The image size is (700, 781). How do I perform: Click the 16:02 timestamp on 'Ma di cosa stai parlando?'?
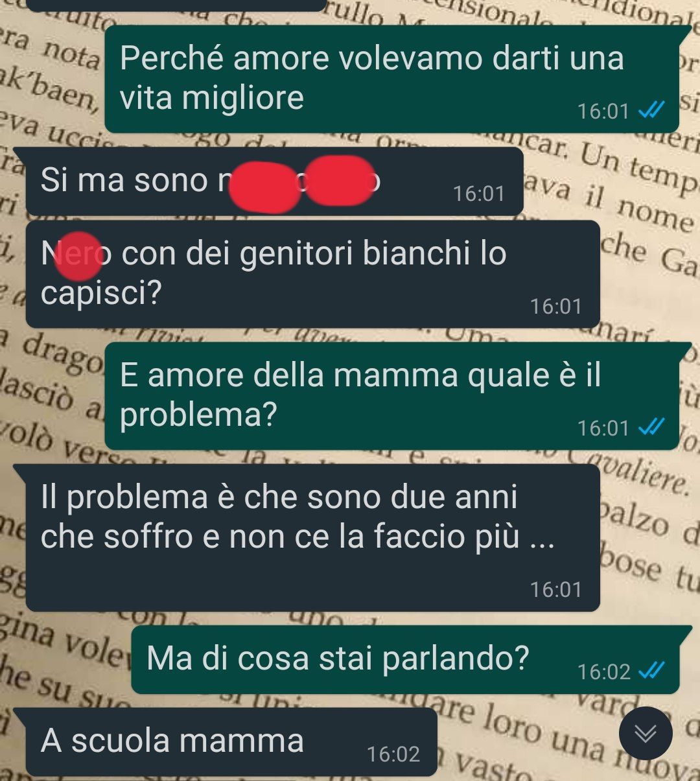[603, 671]
